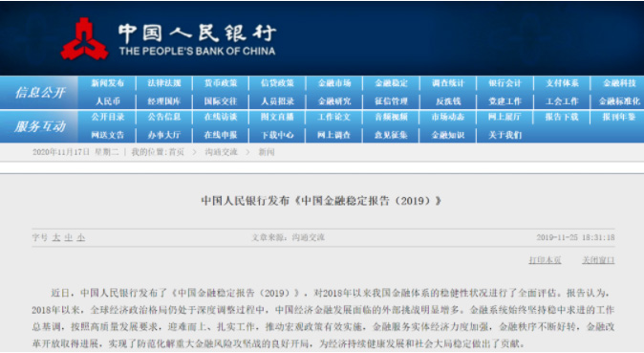Open 征信管理 navigation link
Screen dimensions: 644x353
(x=391, y=101)
